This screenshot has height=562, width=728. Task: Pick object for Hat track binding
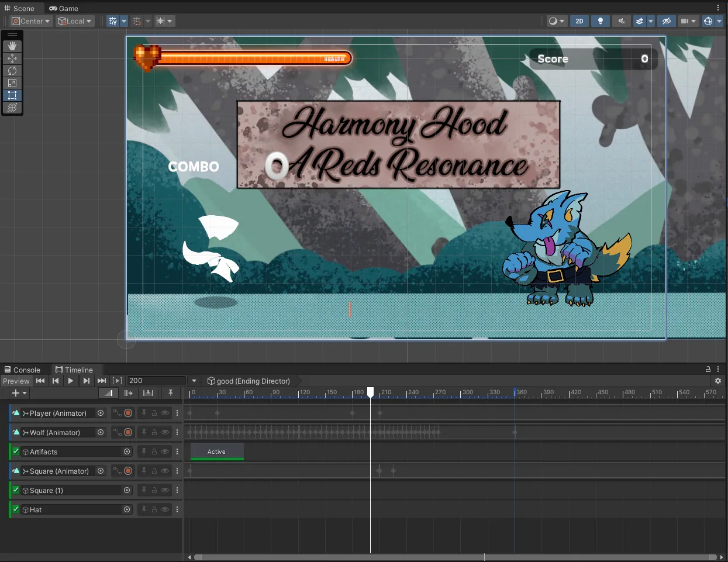click(127, 509)
